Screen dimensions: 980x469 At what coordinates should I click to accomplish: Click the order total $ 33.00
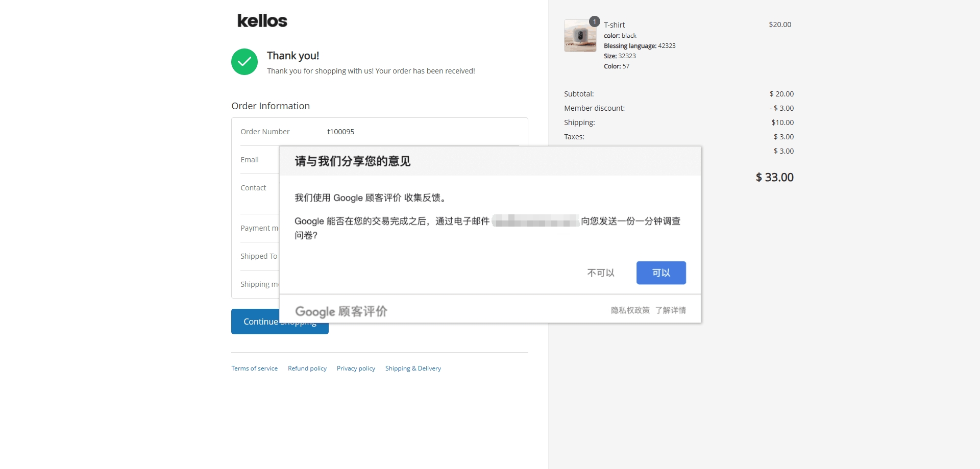[x=774, y=178]
